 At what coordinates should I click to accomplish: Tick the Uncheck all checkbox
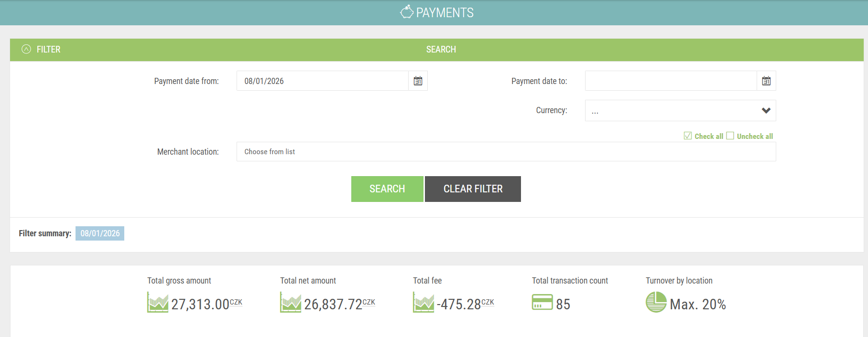730,136
